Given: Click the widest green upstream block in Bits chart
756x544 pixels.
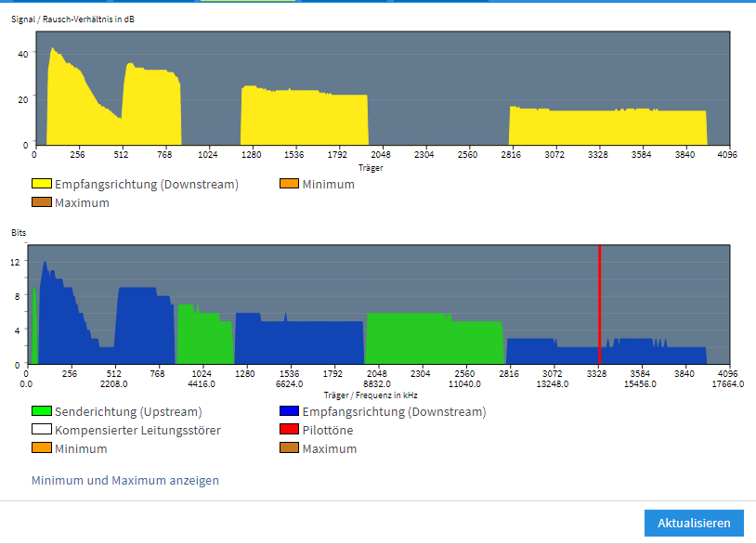Looking at the screenshot, I should point(434,339).
